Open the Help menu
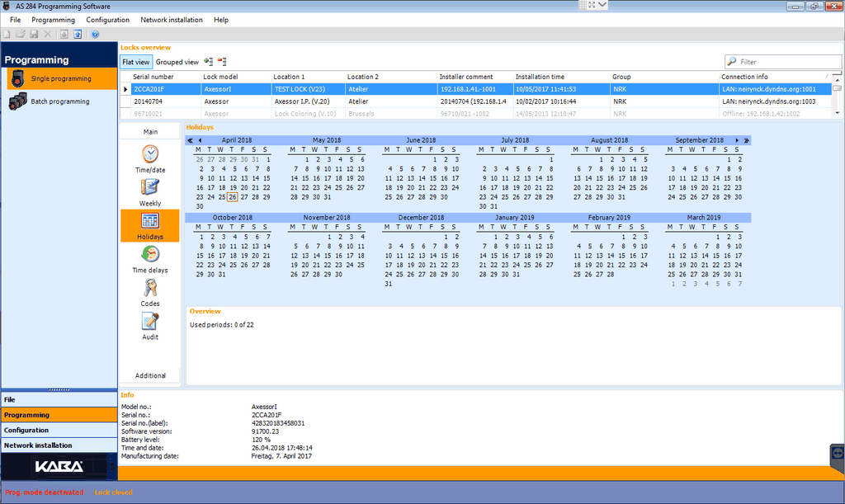 tap(221, 20)
